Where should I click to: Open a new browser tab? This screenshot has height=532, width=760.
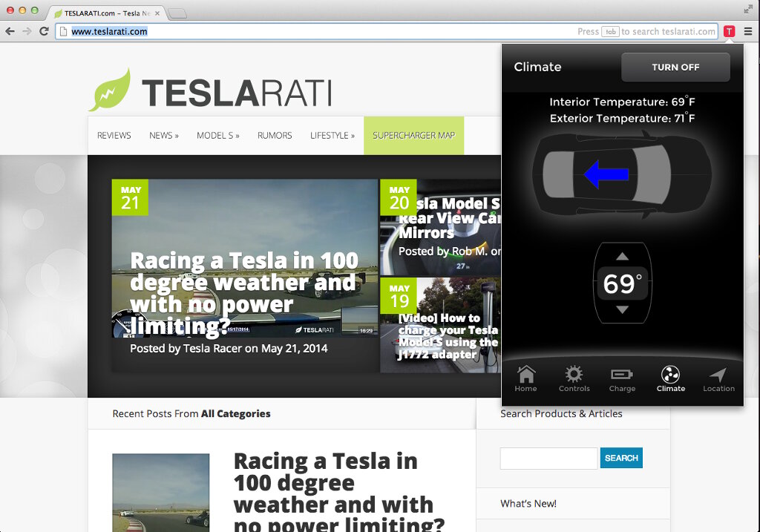(177, 13)
